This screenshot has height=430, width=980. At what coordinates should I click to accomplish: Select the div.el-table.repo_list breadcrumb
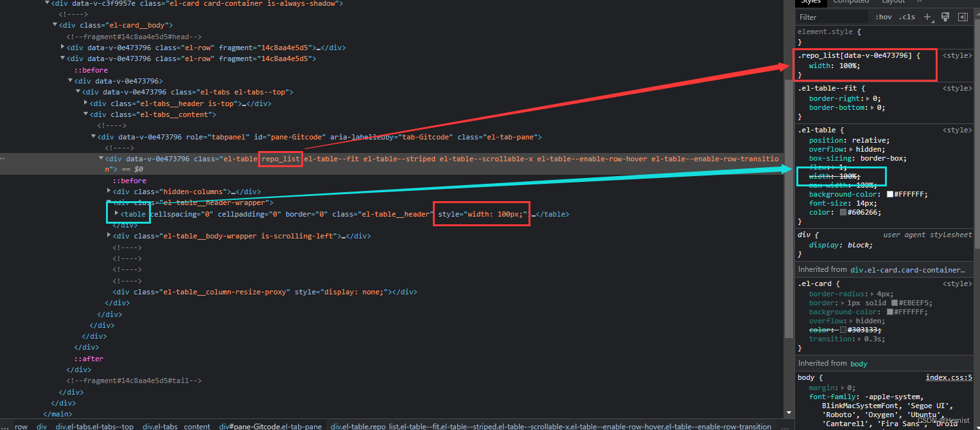point(550,426)
